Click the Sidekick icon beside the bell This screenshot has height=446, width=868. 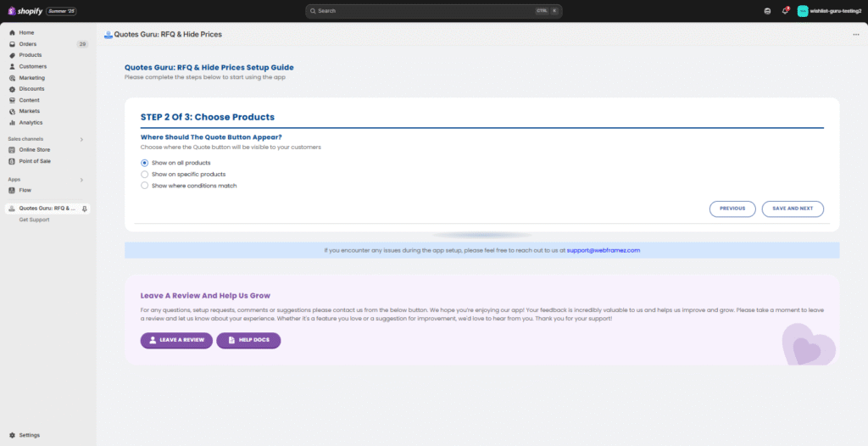(x=767, y=11)
